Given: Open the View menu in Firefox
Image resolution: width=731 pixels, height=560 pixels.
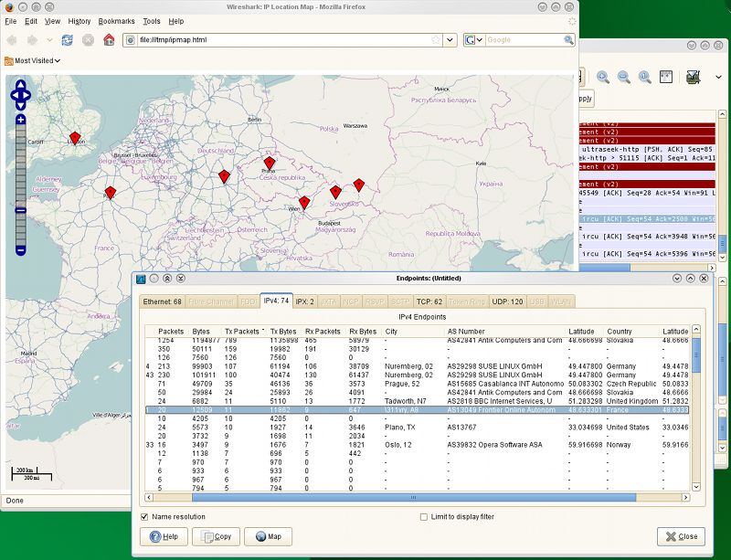Looking at the screenshot, I should coord(52,21).
